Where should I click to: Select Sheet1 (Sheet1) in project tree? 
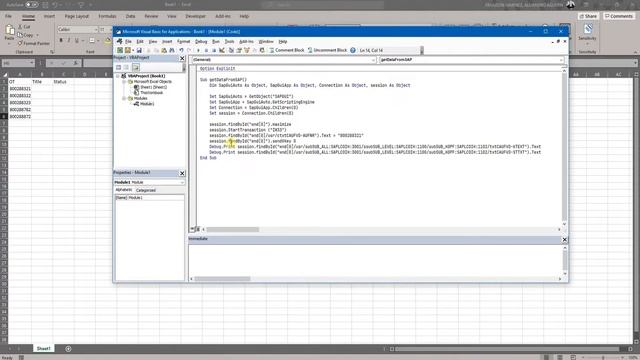150,87
